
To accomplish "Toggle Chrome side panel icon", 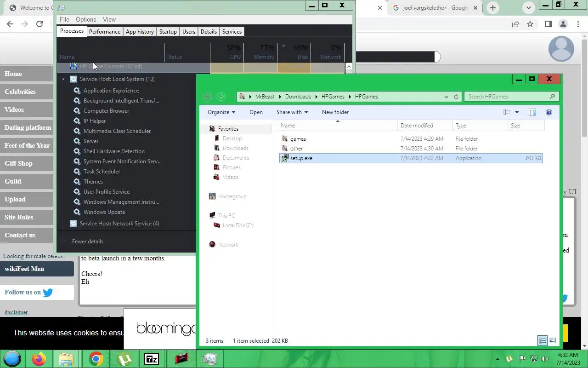I will 548,24.
